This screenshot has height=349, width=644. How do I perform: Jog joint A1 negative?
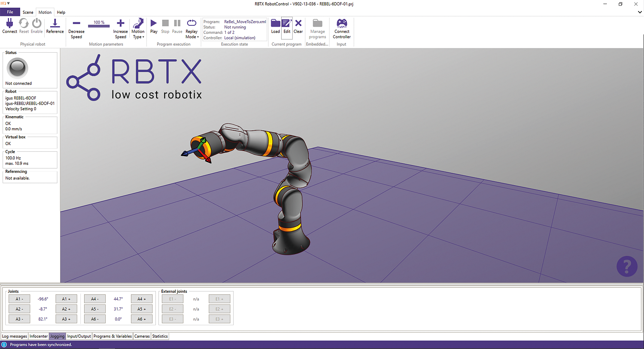[19, 299]
